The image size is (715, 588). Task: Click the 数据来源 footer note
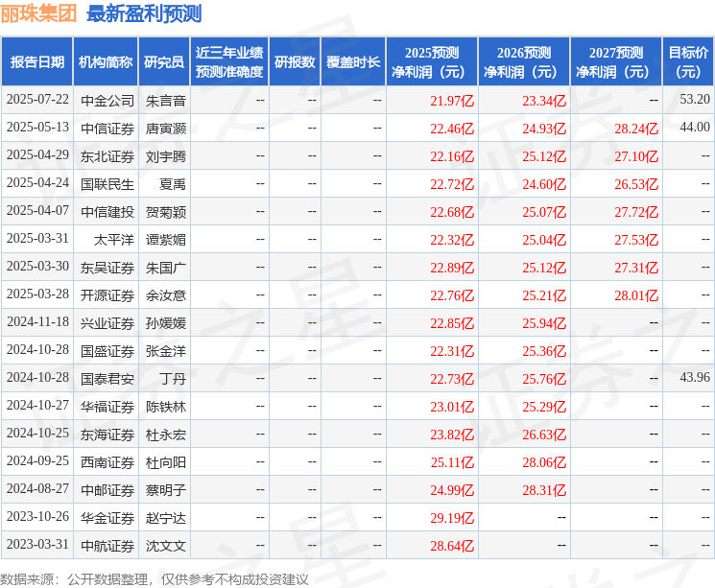(x=155, y=579)
